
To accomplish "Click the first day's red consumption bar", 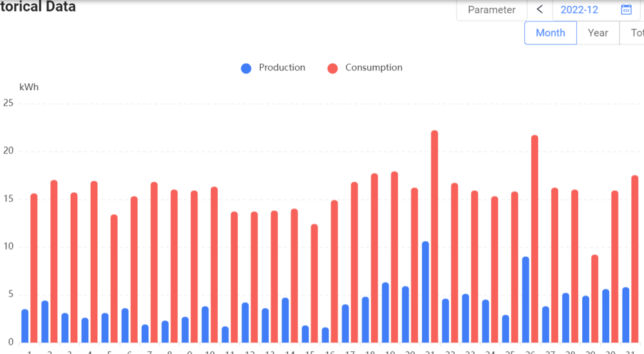I will click(34, 268).
